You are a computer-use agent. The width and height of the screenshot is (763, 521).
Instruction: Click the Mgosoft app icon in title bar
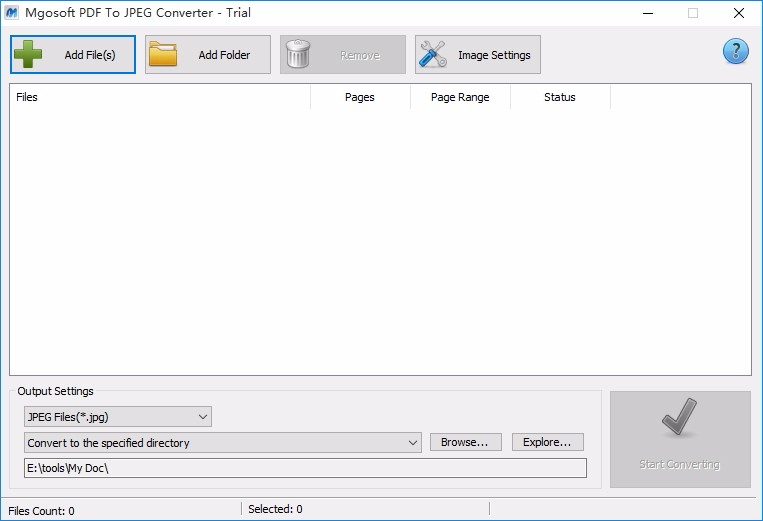point(11,13)
